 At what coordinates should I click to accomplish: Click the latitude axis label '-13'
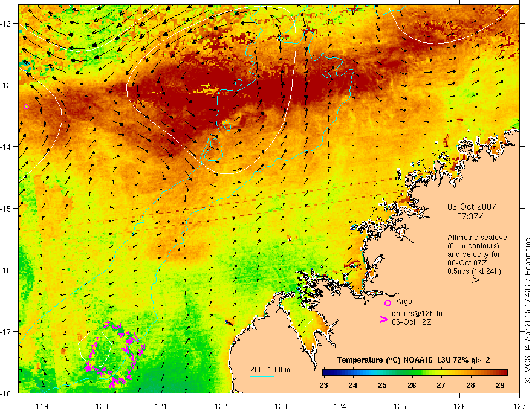click(x=6, y=85)
